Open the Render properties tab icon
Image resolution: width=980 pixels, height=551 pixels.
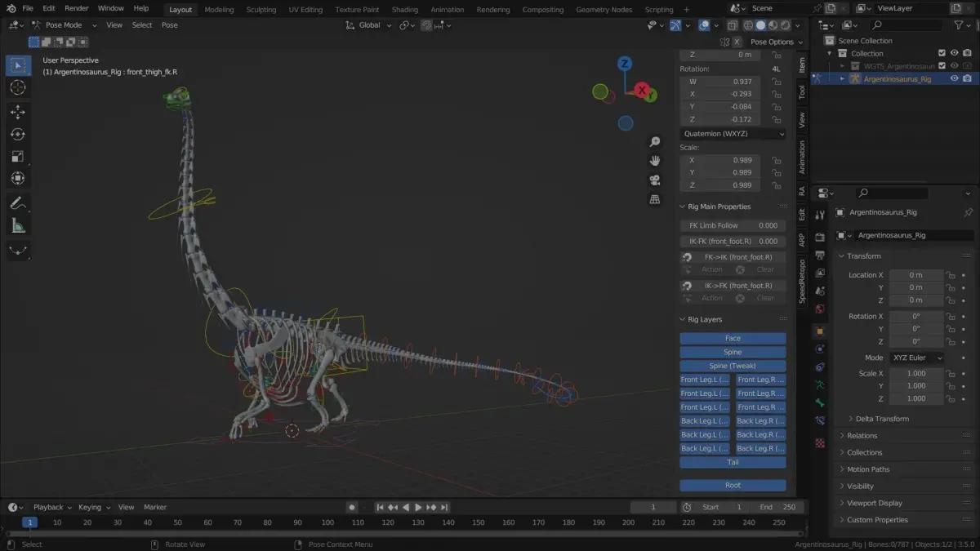point(820,238)
